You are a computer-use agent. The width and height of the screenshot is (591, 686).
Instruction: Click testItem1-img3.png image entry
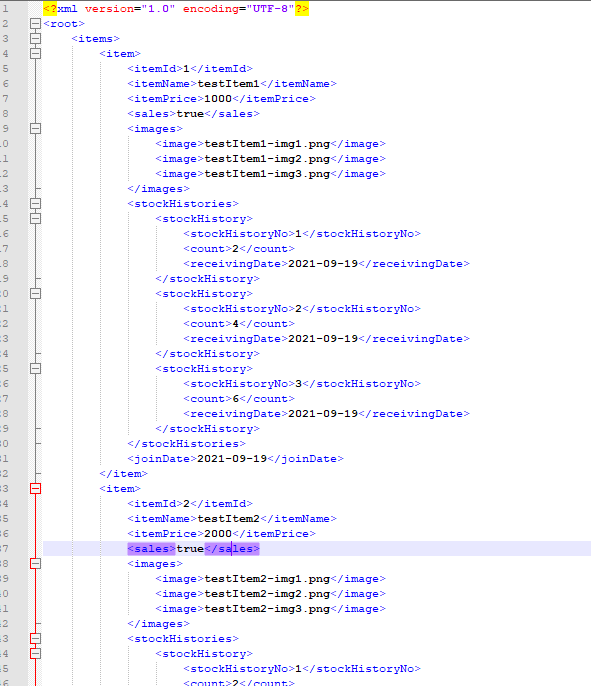click(270, 174)
